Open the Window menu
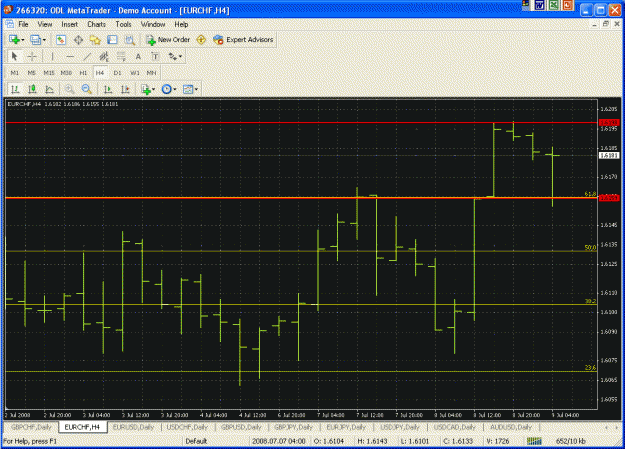This screenshot has width=625, height=449. pos(153,24)
